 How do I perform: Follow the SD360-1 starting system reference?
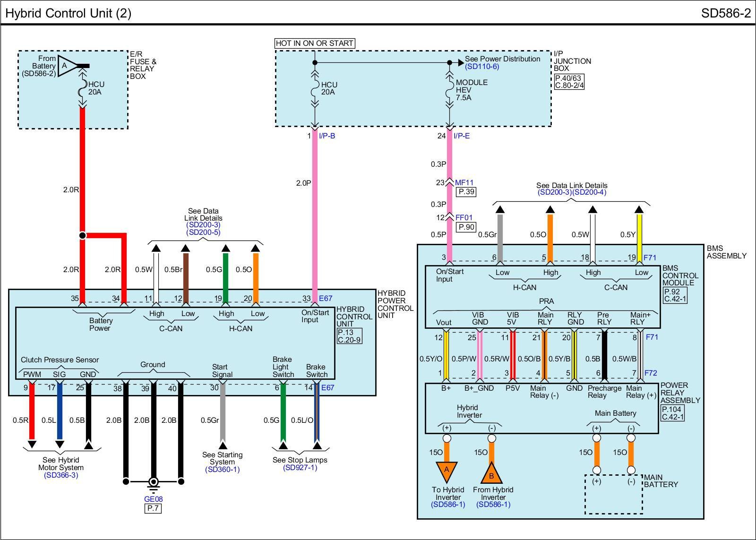[222, 470]
